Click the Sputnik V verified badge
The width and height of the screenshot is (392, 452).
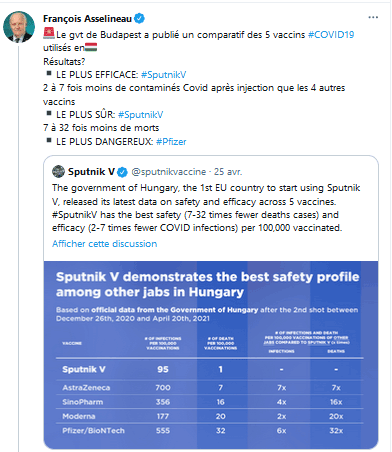coord(122,172)
